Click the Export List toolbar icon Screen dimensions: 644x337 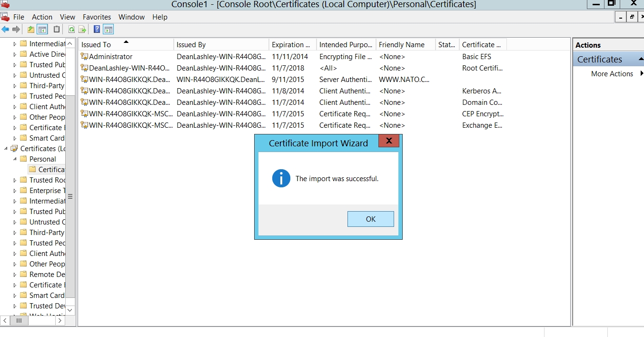pyautogui.click(x=82, y=30)
